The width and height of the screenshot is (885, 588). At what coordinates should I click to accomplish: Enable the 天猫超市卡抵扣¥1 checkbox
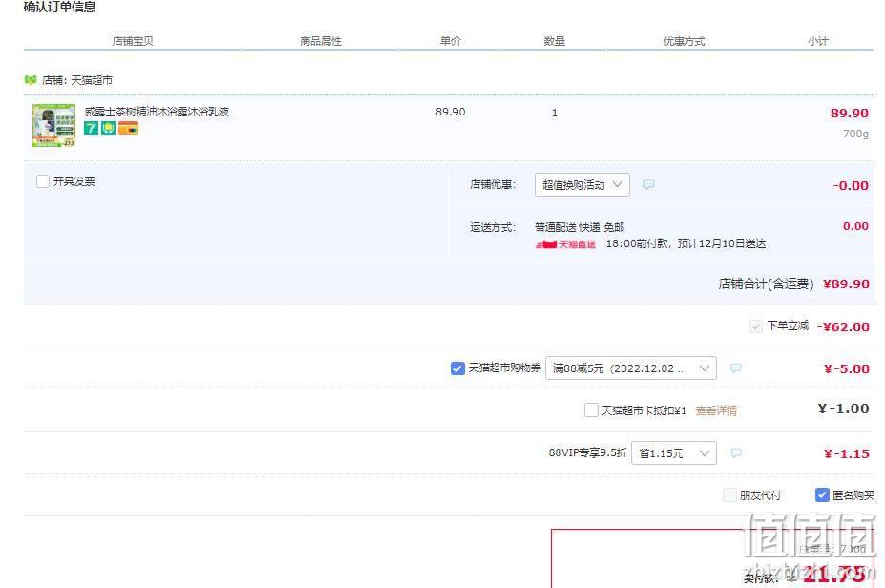[591, 410]
